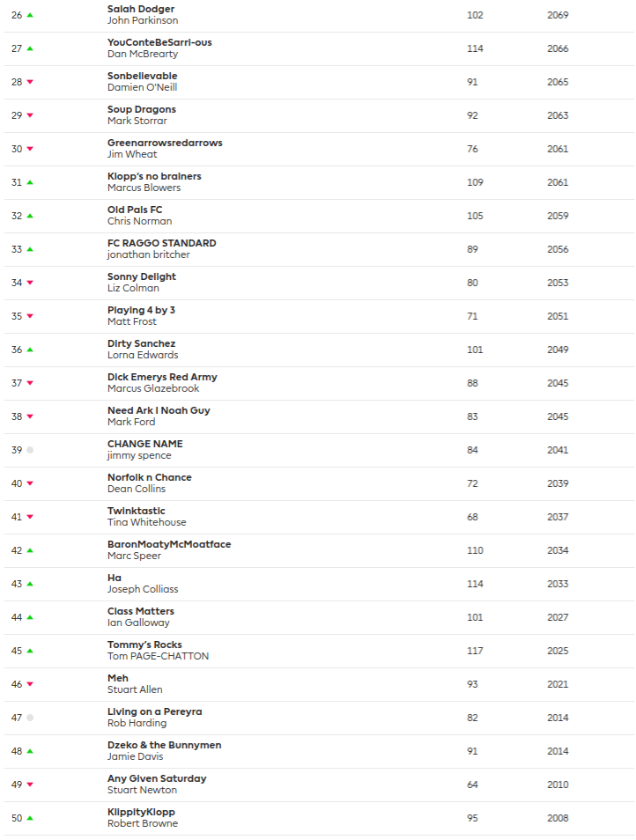Open YouConteBeSarri-ous team page

(159, 42)
